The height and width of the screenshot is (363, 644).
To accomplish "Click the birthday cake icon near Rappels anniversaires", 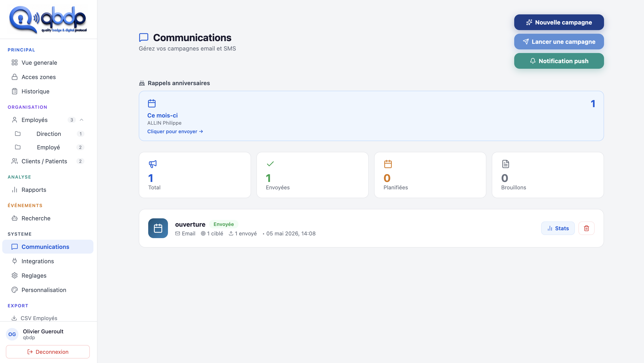I will click(142, 83).
